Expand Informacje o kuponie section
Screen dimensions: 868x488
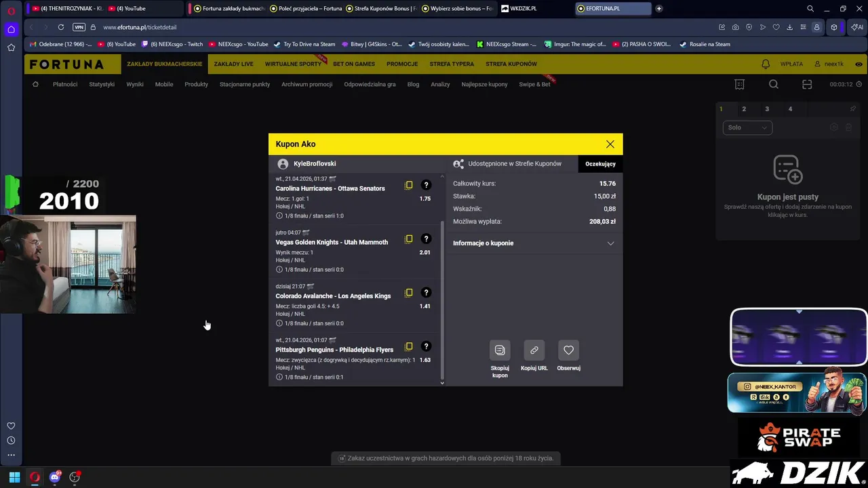coord(534,243)
